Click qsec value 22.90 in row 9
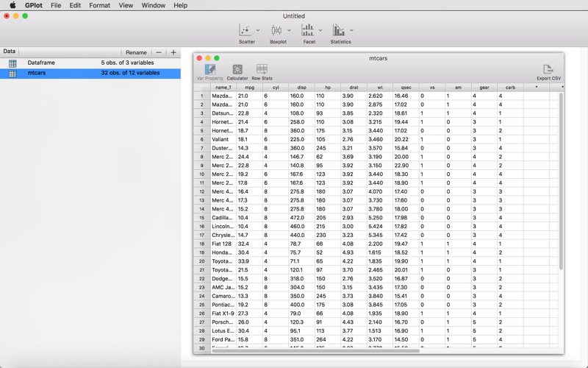Image resolution: width=588 pixels, height=368 pixels. [x=406, y=166]
